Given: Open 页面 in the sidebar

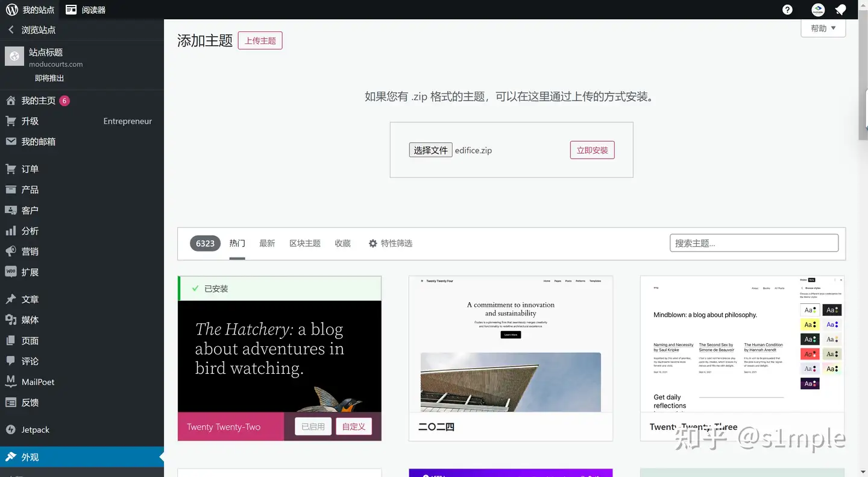Looking at the screenshot, I should tap(82, 341).
